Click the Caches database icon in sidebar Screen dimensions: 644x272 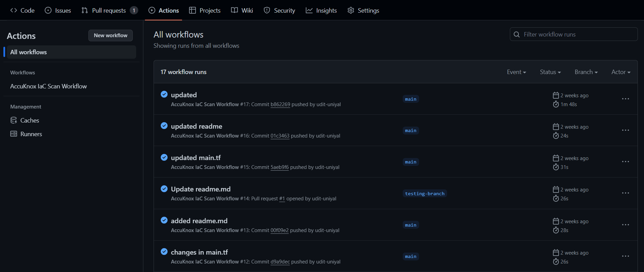[14, 120]
